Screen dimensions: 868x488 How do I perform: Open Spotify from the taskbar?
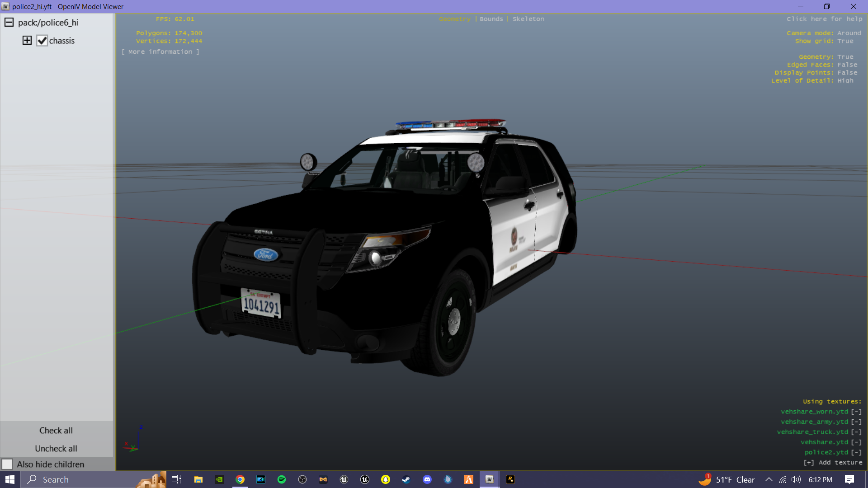point(282,479)
